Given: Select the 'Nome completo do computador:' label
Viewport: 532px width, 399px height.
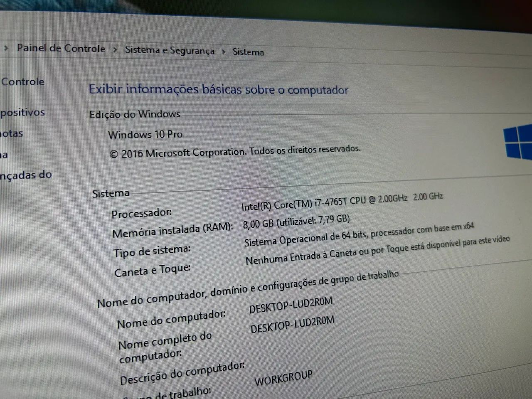Looking at the screenshot, I should click(165, 347).
